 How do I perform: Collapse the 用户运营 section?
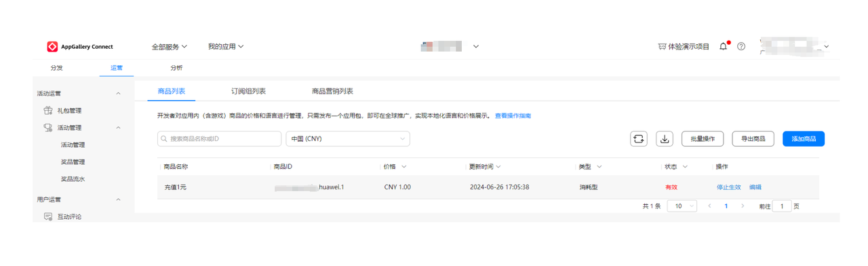tap(119, 199)
